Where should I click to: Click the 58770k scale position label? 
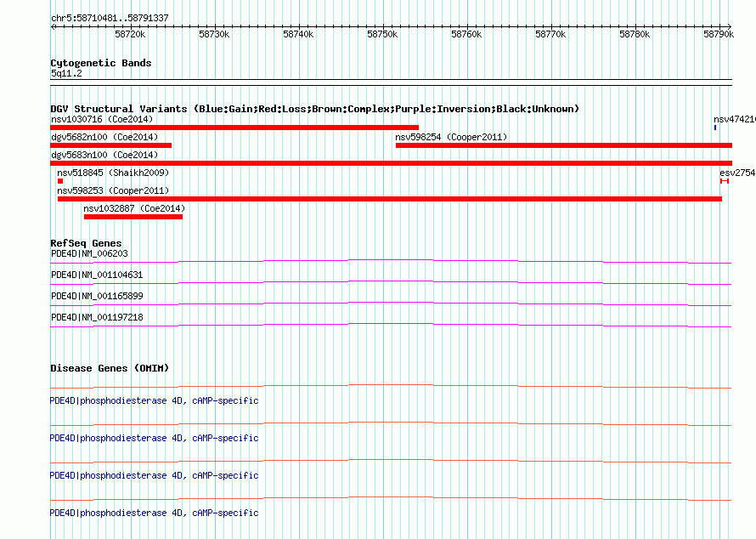(550, 34)
